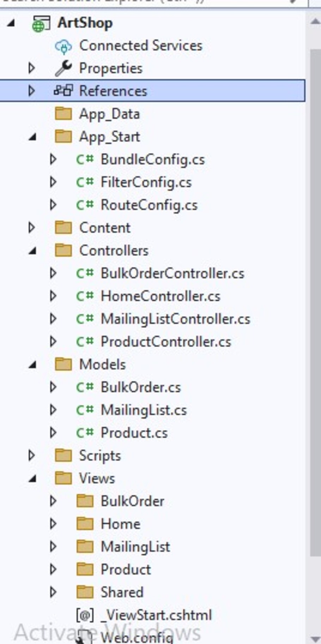Click the References icon

(x=63, y=91)
